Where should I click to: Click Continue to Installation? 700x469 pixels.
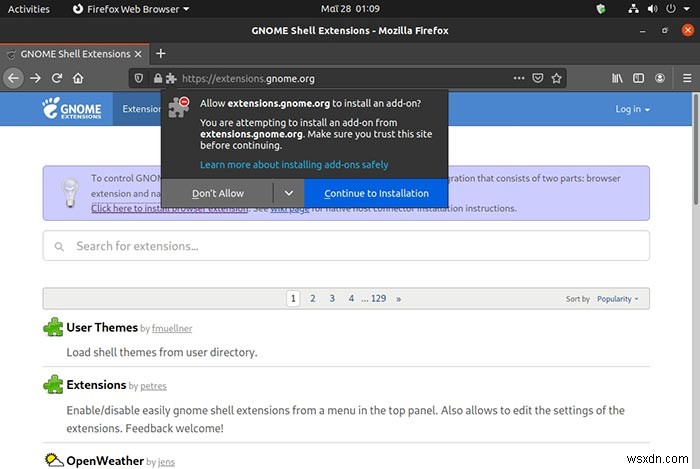376,194
